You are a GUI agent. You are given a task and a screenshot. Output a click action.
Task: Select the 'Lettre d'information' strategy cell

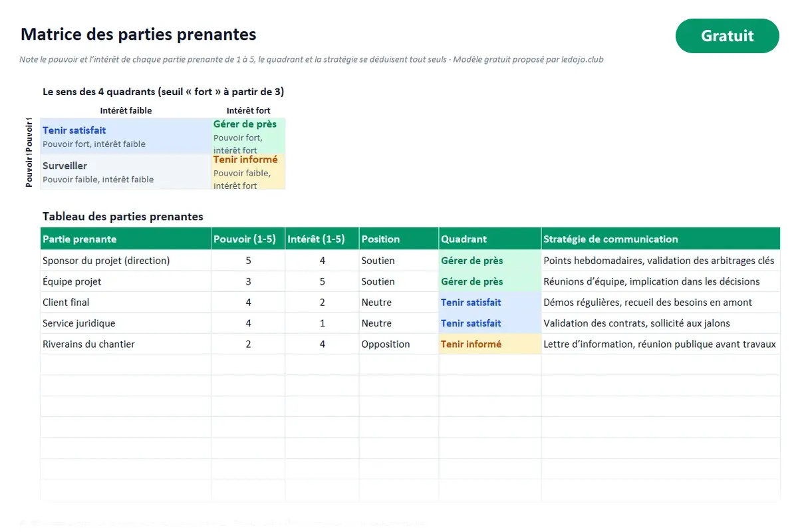pos(660,344)
